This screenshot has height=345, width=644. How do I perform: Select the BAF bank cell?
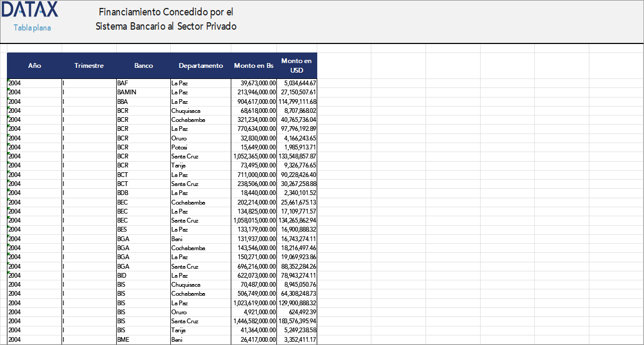(x=123, y=83)
